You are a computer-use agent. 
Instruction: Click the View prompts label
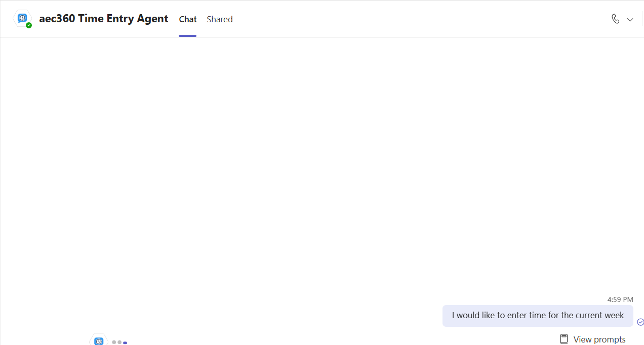[599, 339]
